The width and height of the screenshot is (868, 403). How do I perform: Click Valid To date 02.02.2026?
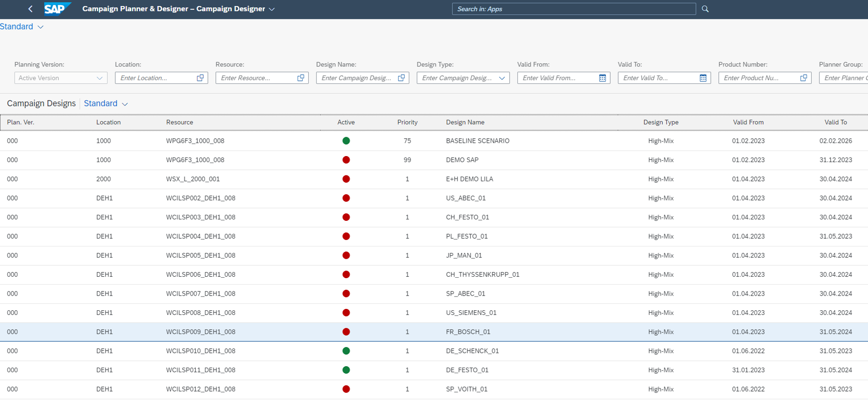point(836,141)
